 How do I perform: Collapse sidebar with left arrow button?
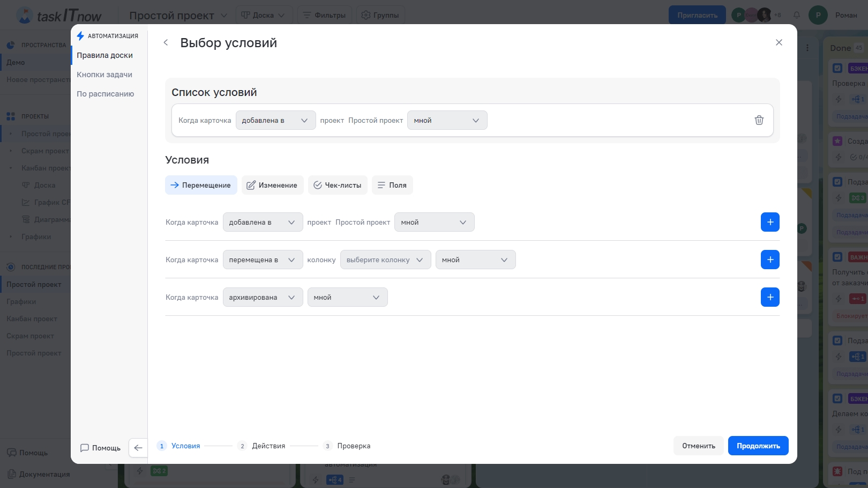(138, 448)
